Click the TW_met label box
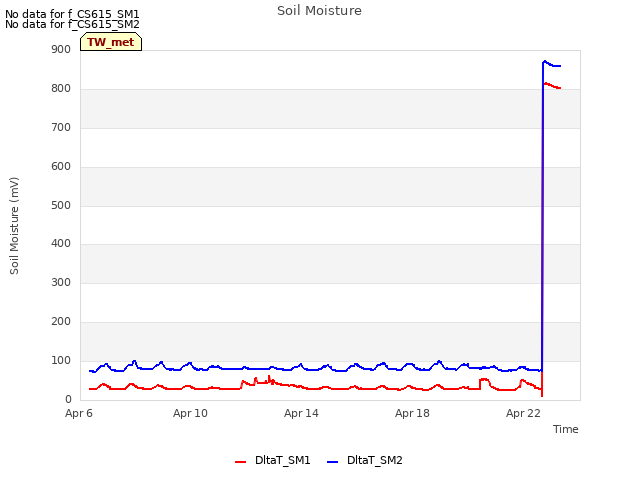Image resolution: width=640 pixels, height=480 pixels. [111, 42]
